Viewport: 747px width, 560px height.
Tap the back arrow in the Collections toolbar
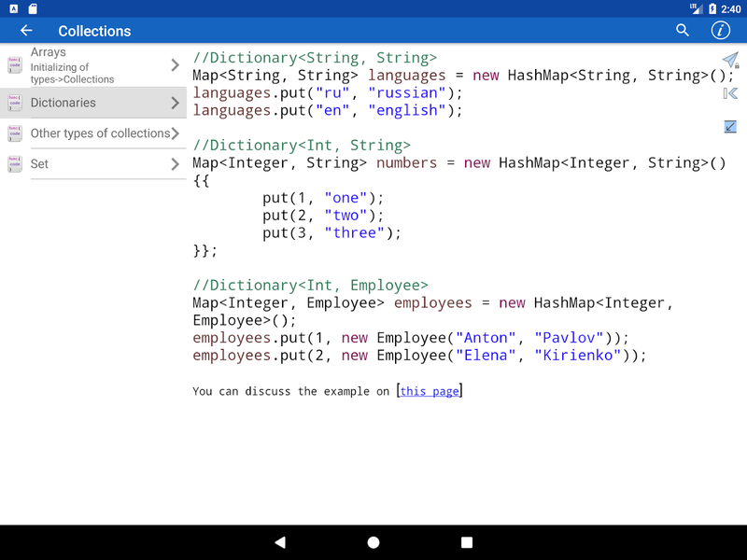(26, 31)
